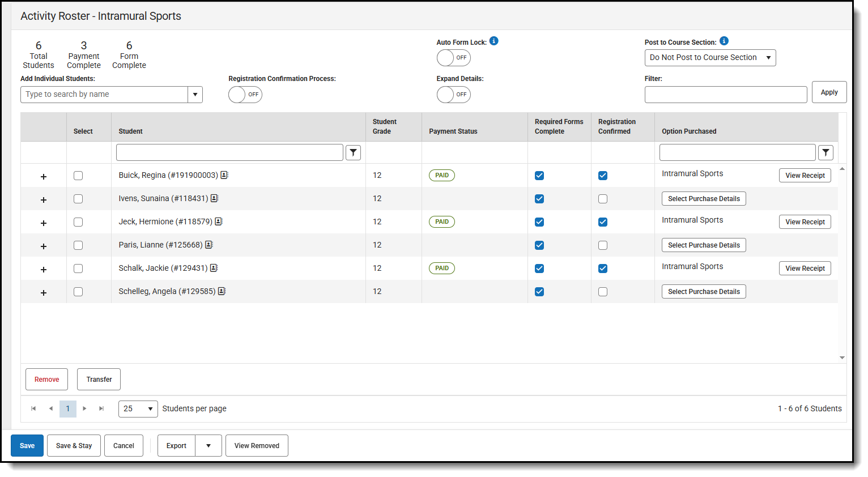Tick the Select checkbox for Schalk, Jackie
This screenshot has height=477, width=868.
[x=78, y=269]
